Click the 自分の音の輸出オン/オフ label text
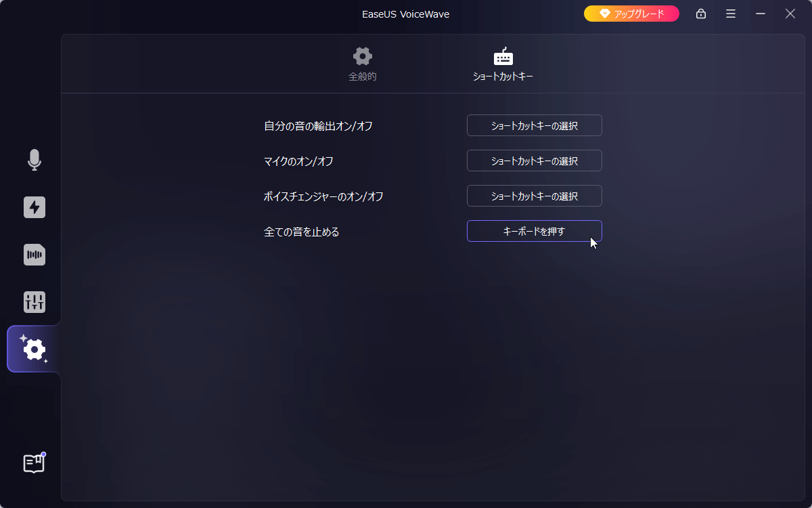The image size is (812, 508). tap(318, 126)
